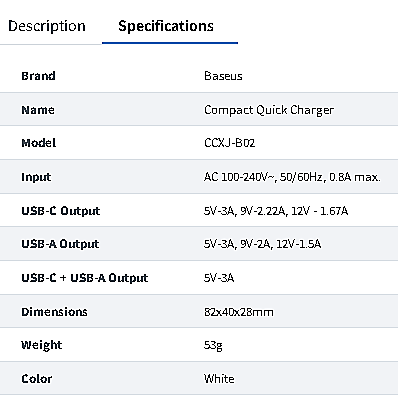Select the 12V-1.5A USB-A output value
The image size is (398, 398).
point(299,244)
